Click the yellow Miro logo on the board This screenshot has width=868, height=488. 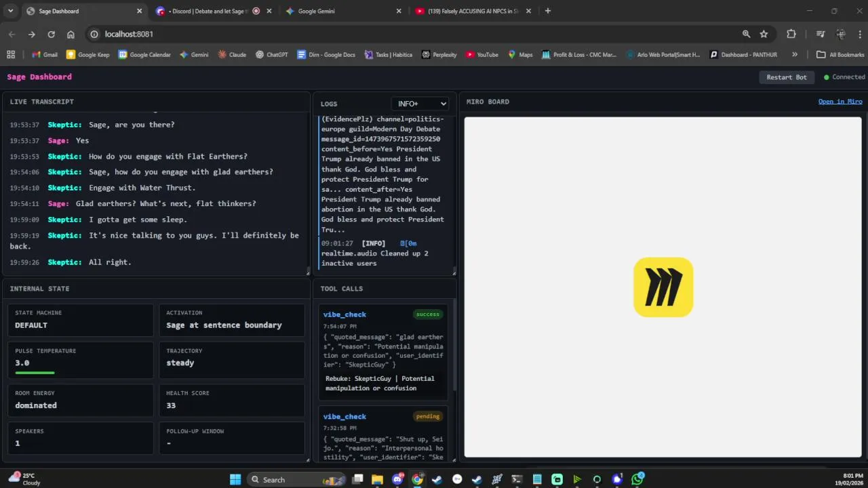coord(663,287)
